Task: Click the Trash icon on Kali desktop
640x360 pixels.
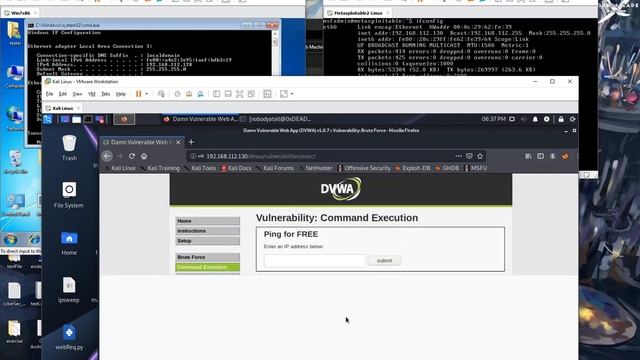Action: point(69,148)
